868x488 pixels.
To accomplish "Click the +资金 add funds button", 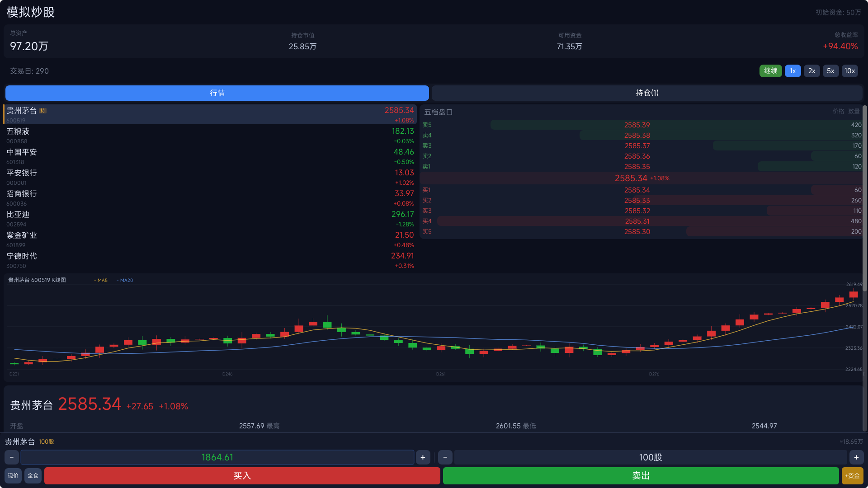I will pos(852,476).
